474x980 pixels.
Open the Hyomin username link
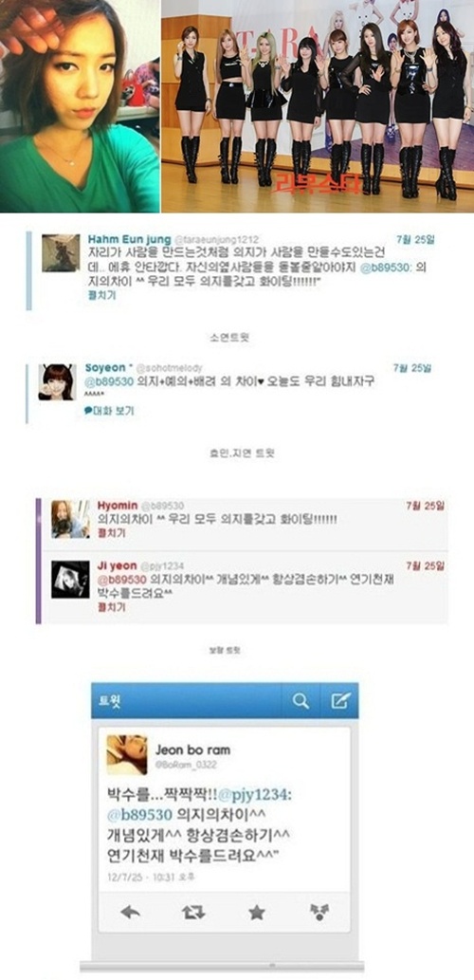[x=114, y=505]
